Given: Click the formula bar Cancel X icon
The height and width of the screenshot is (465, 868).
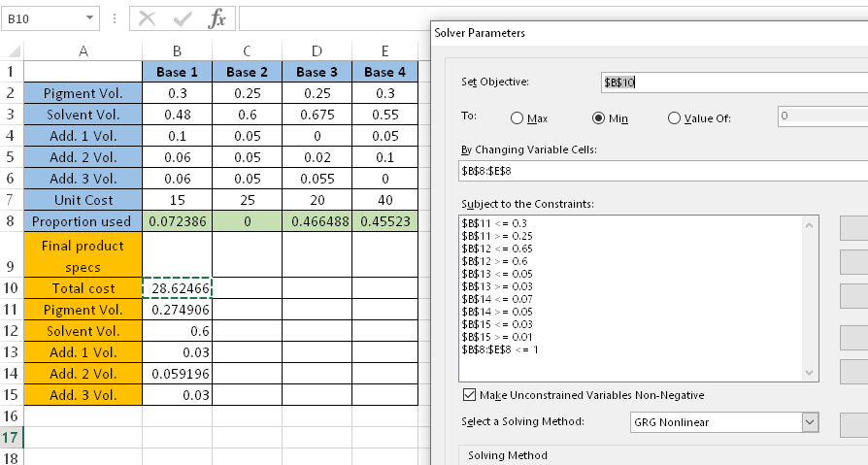Looking at the screenshot, I should click(x=148, y=18).
